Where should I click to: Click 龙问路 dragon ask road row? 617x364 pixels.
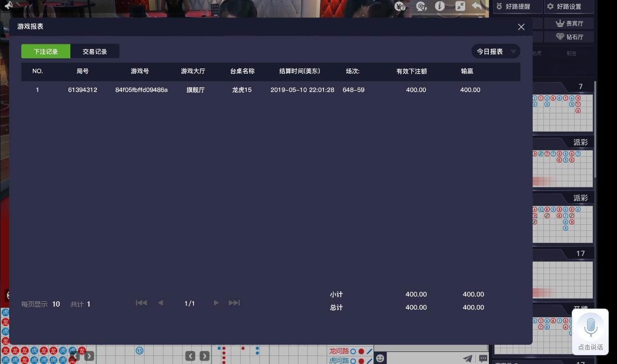point(350,351)
